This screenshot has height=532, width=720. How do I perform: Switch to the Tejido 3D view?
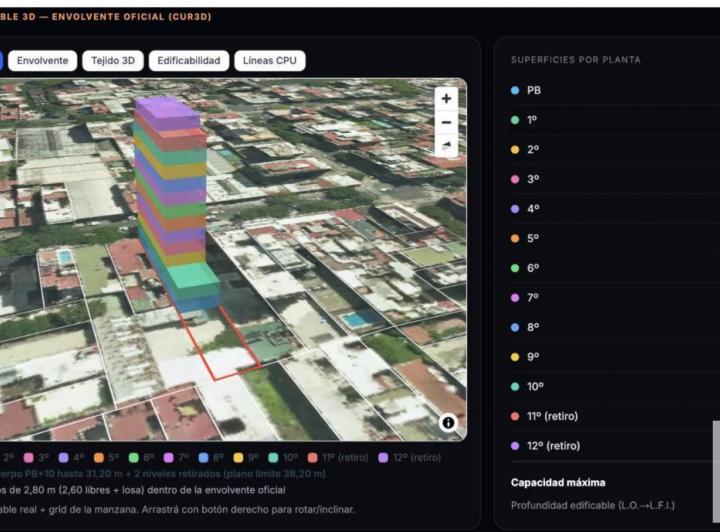tap(113, 61)
